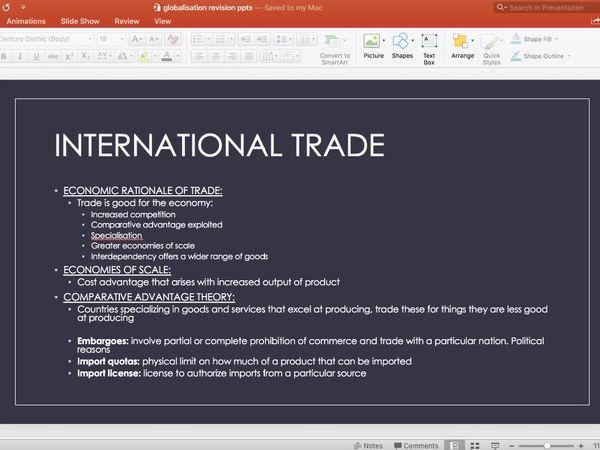Switch to Slide Sorter view
Viewport: 600px width, 450px height.
[x=475, y=445]
